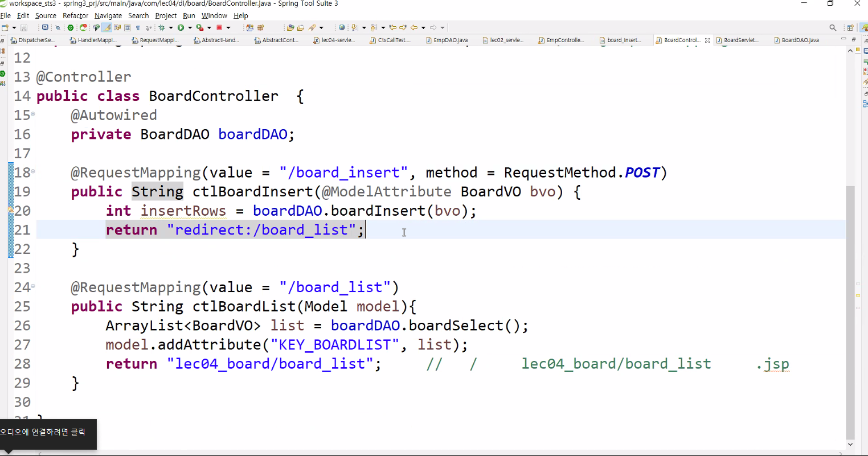868x456 pixels.
Task: Open the Refactor menu
Action: [x=75, y=15]
